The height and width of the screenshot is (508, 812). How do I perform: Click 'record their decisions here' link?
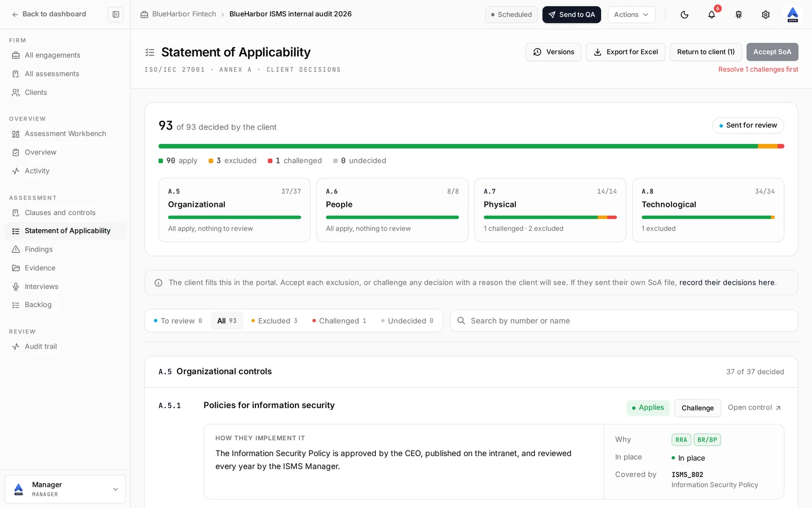(x=727, y=283)
